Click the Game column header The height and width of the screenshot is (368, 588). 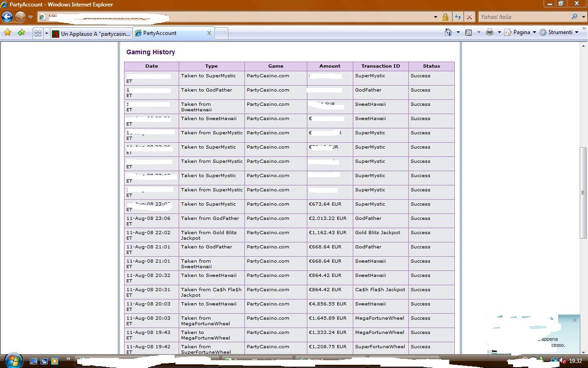click(276, 66)
